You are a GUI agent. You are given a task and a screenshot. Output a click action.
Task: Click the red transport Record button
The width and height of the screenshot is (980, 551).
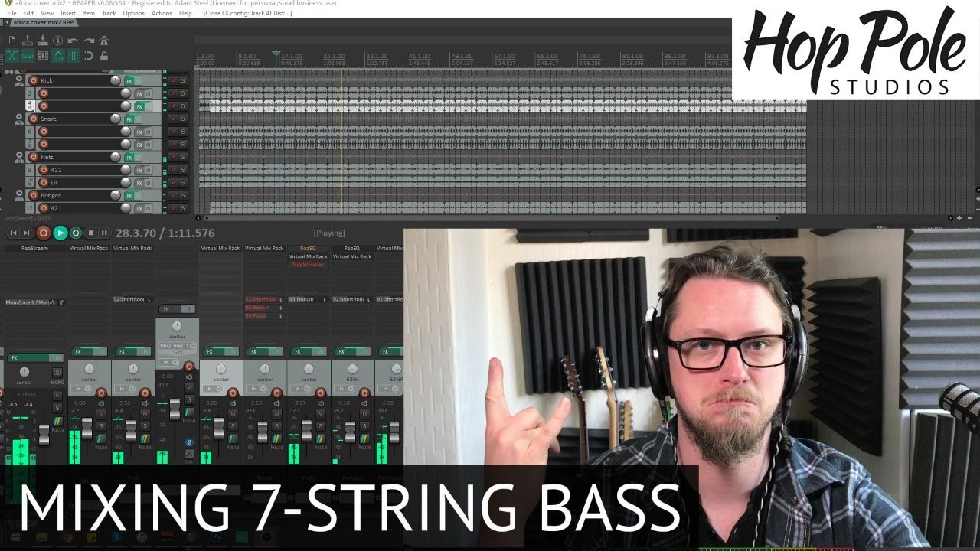44,233
